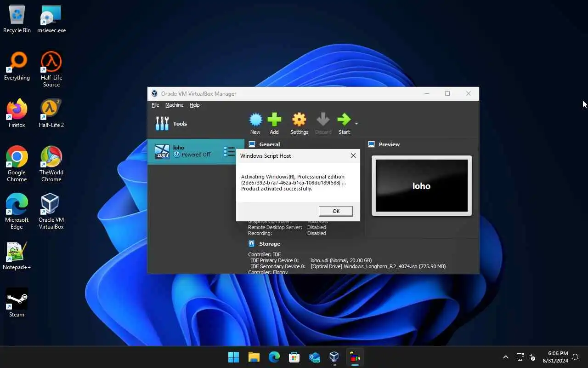
Task: Select the Oracle VM VirtualBox desktop shortcut
Action: pos(51,212)
